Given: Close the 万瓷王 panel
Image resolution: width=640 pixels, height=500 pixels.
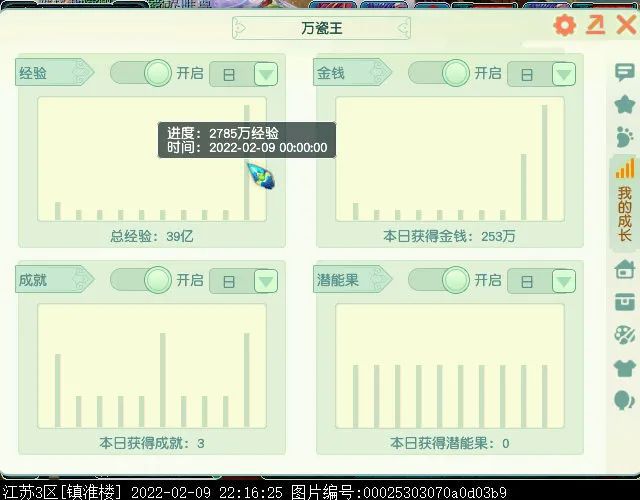Looking at the screenshot, I should click(x=627, y=25).
